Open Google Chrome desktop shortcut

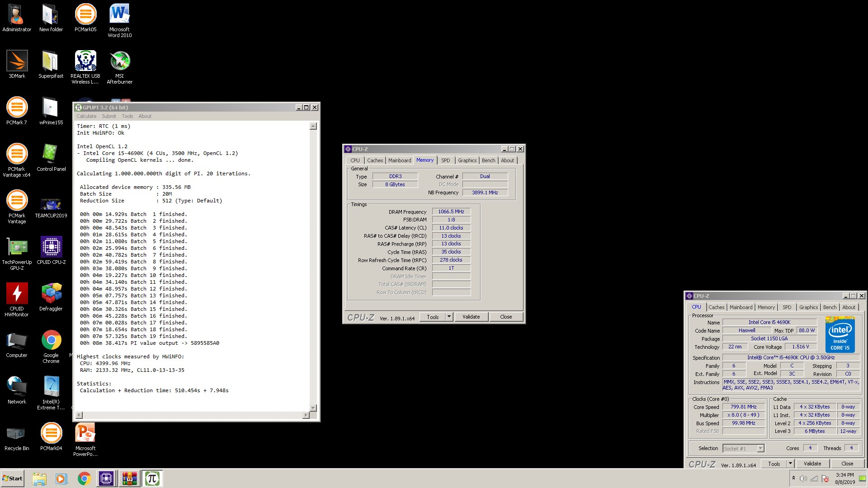pos(51,347)
